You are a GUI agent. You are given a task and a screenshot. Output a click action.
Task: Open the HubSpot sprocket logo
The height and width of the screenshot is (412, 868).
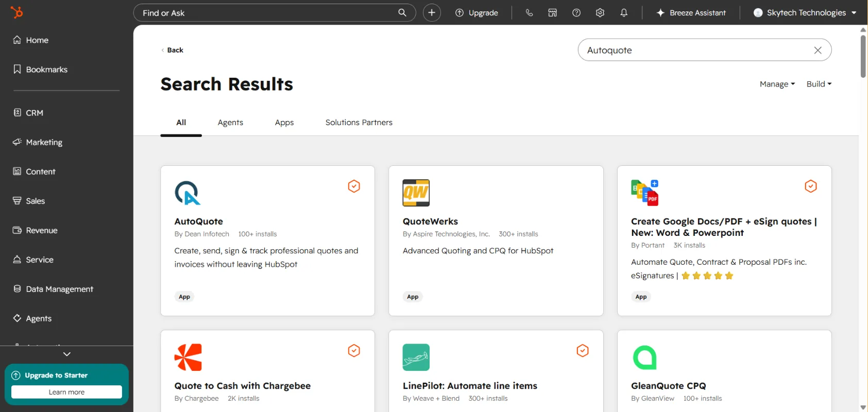[17, 12]
